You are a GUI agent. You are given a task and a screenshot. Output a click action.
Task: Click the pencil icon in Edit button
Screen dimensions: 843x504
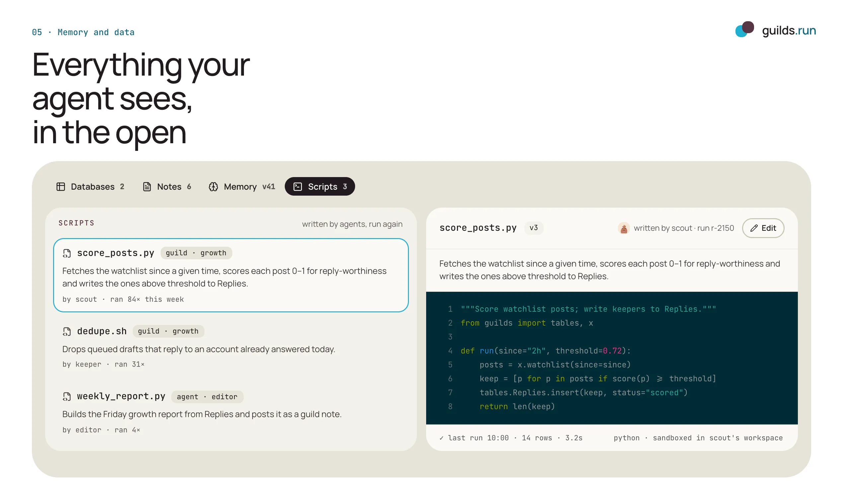pos(754,228)
